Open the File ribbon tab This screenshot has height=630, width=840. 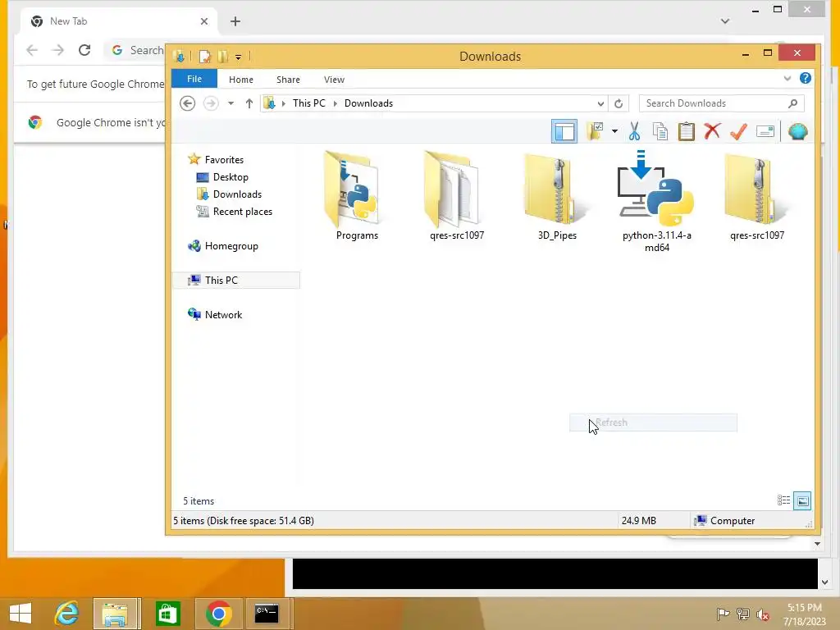[x=194, y=79]
